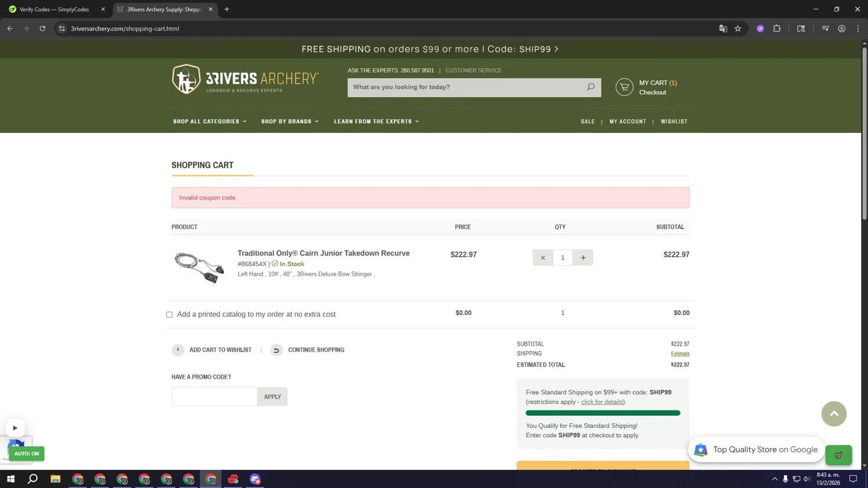Click the 3Rivers Archery logo
The width and height of the screenshot is (868, 488).
point(245,79)
